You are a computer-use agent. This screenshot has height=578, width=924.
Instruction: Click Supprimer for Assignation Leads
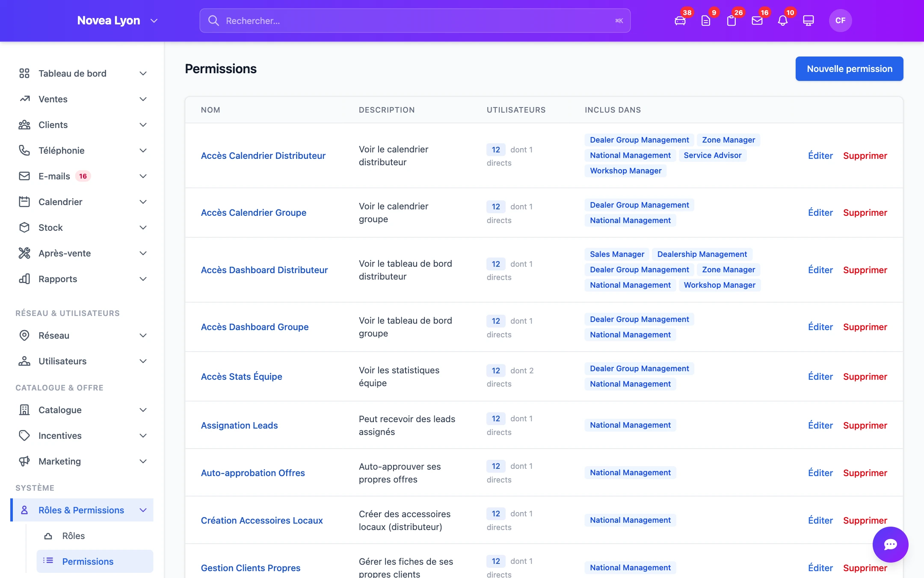click(x=865, y=425)
